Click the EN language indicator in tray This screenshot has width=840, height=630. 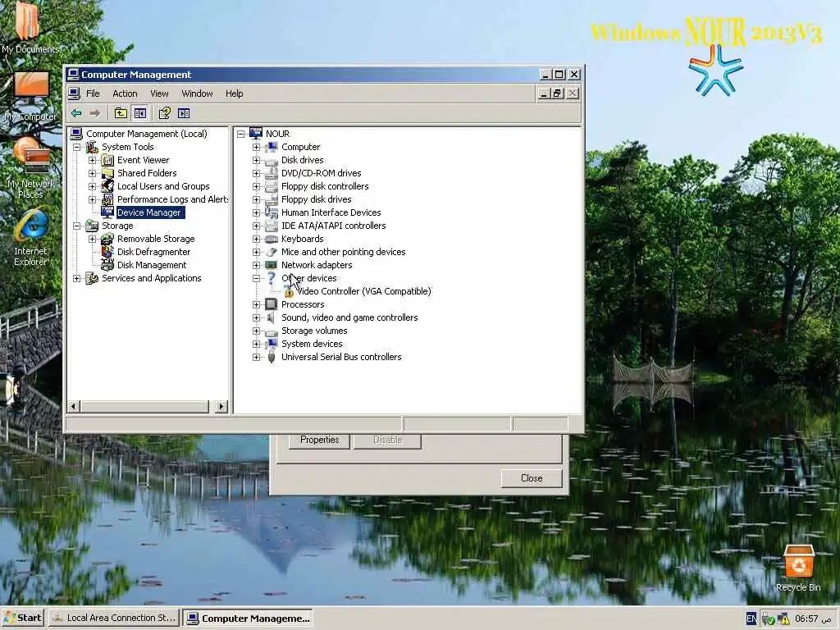click(751, 619)
